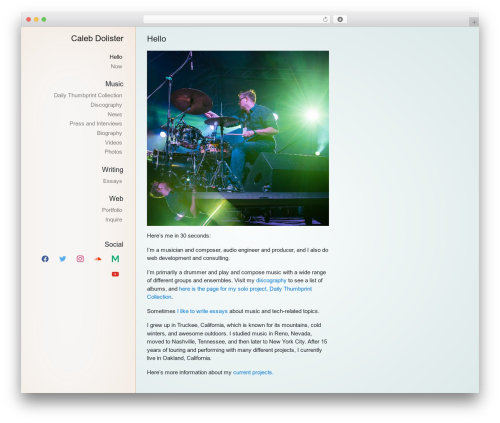Click the Web section heading

click(116, 199)
